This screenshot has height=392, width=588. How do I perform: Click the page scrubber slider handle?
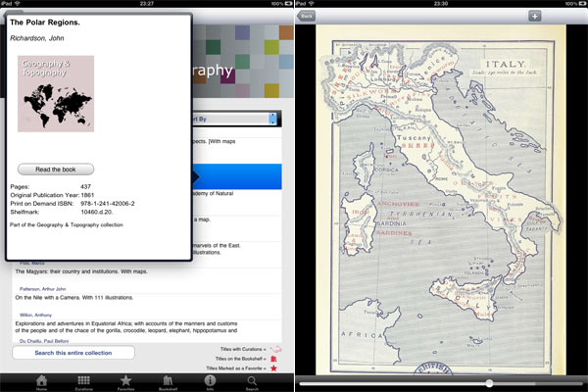click(489, 383)
